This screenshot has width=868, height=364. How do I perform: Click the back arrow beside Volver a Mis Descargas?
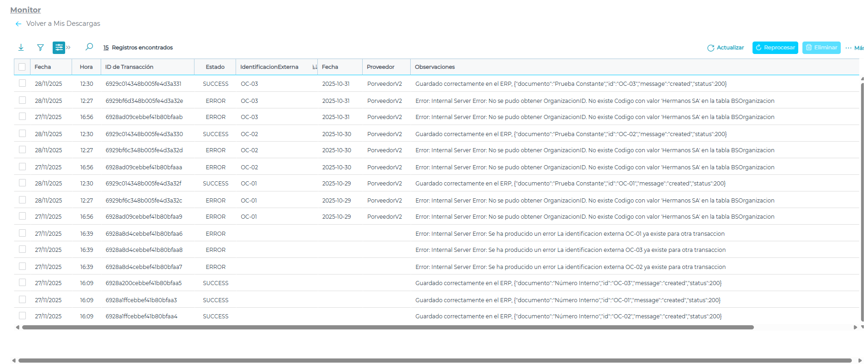click(x=18, y=24)
